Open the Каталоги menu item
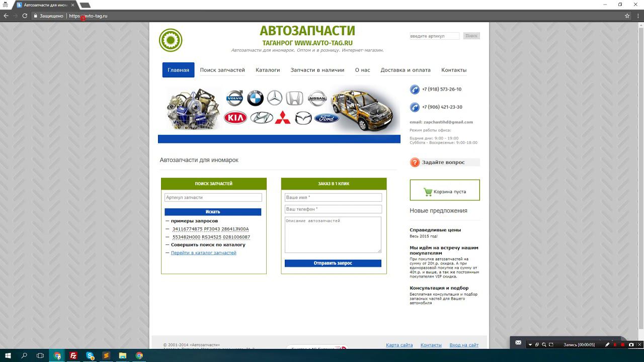The height and width of the screenshot is (362, 644). [268, 70]
